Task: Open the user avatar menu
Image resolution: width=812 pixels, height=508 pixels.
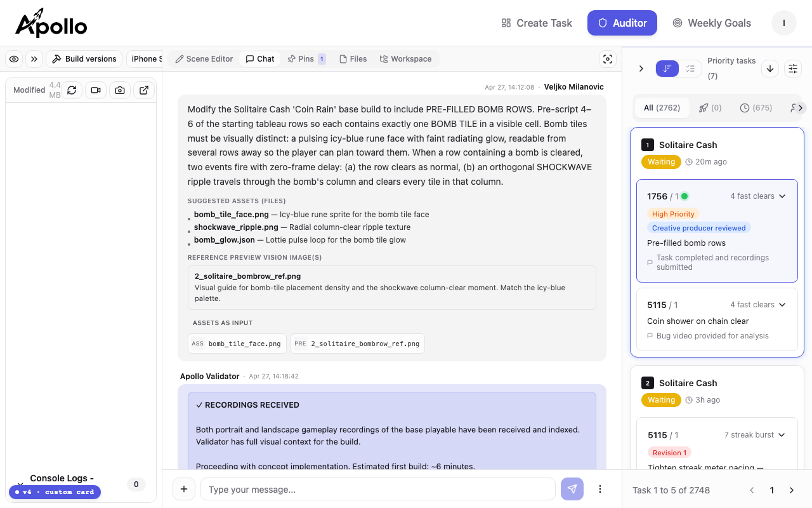Action: [x=784, y=23]
